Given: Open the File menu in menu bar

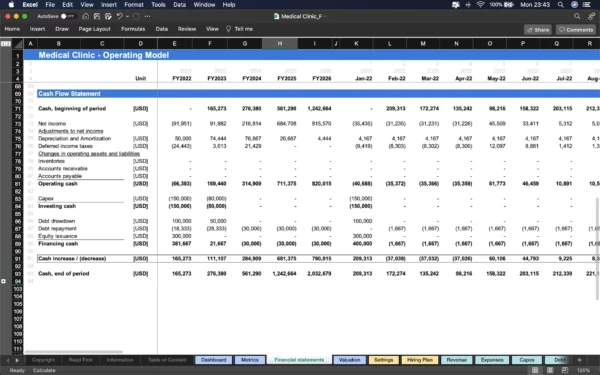Looking at the screenshot, I should click(50, 5).
